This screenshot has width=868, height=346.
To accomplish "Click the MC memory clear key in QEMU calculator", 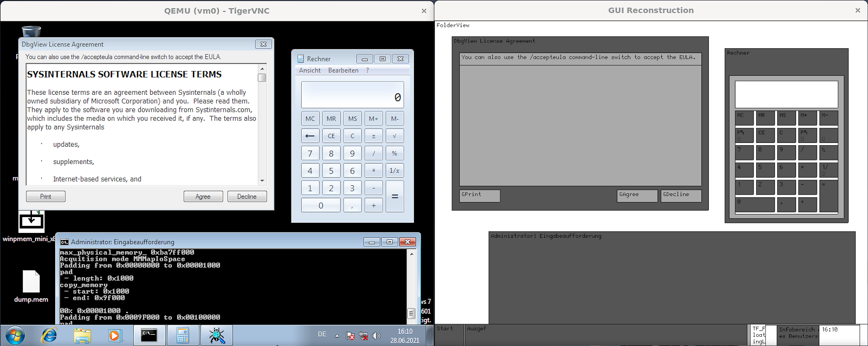I will tap(310, 118).
